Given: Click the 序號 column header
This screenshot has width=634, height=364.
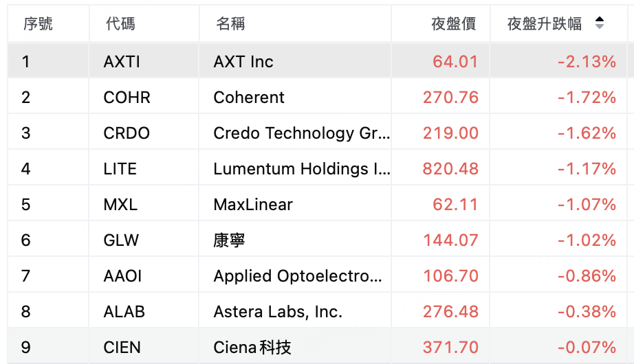Looking at the screenshot, I should (38, 24).
